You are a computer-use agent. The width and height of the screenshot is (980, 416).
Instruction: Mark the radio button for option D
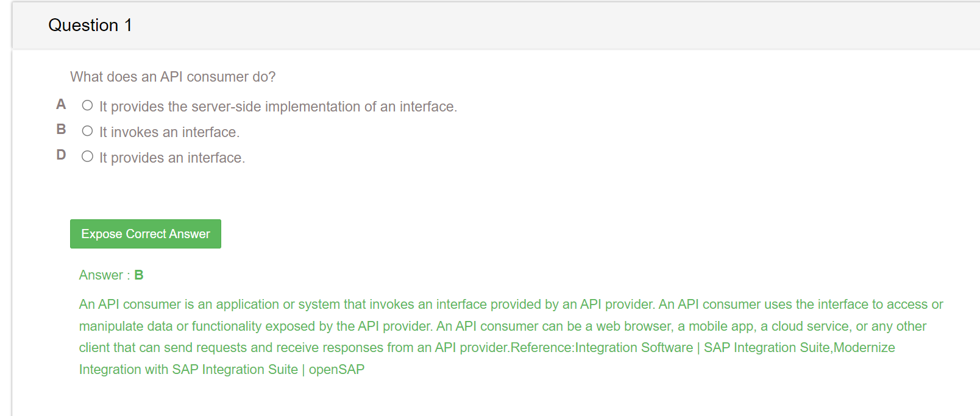click(87, 157)
